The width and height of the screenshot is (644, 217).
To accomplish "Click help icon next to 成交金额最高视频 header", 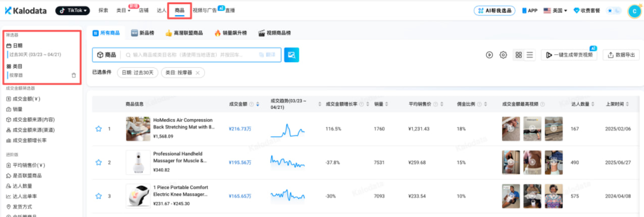I will click(542, 104).
